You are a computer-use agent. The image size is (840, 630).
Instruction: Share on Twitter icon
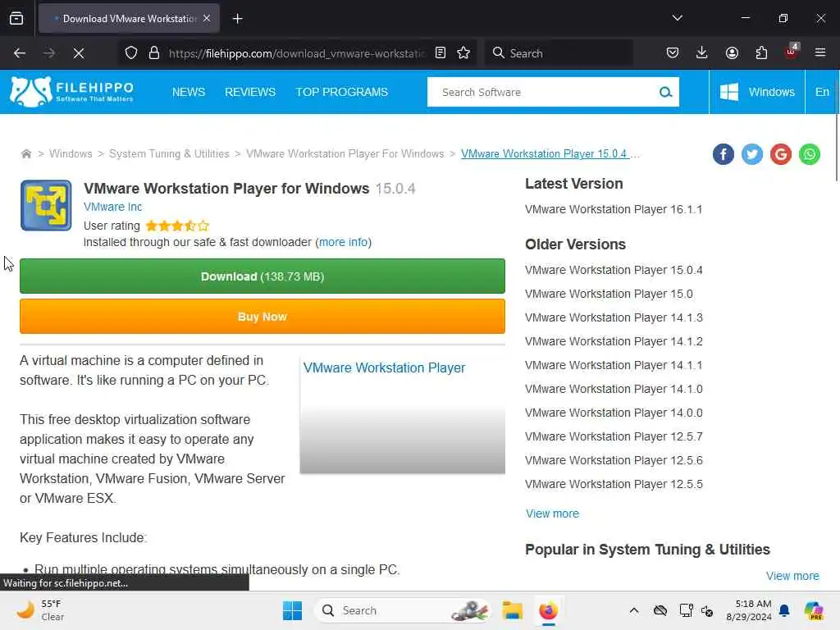(x=752, y=154)
